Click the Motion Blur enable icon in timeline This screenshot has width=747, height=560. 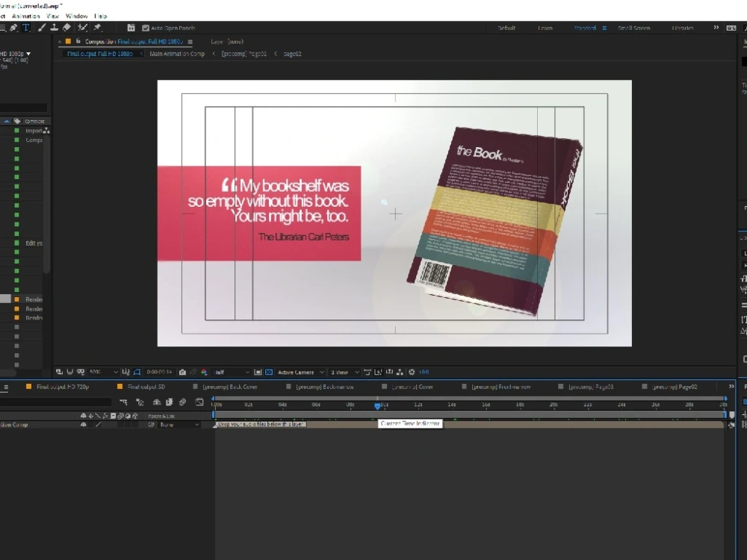(x=182, y=402)
